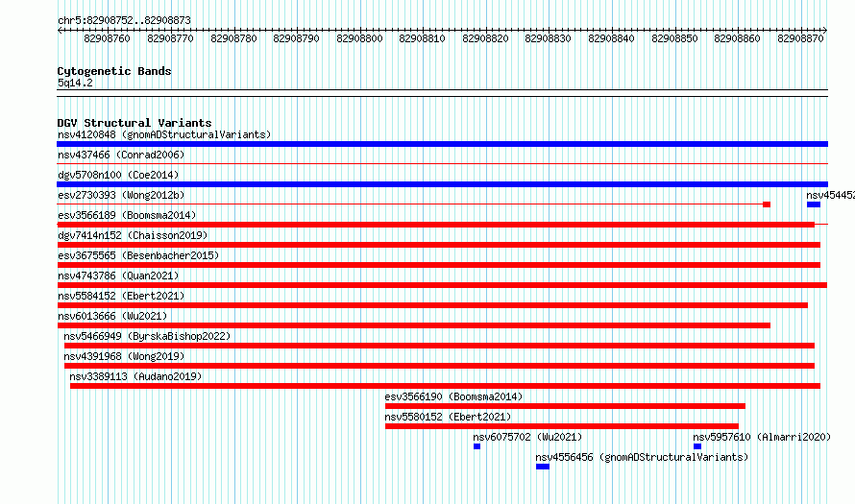This screenshot has height=504, width=855.
Task: Click ruler position 82908800
Action: click(359, 38)
